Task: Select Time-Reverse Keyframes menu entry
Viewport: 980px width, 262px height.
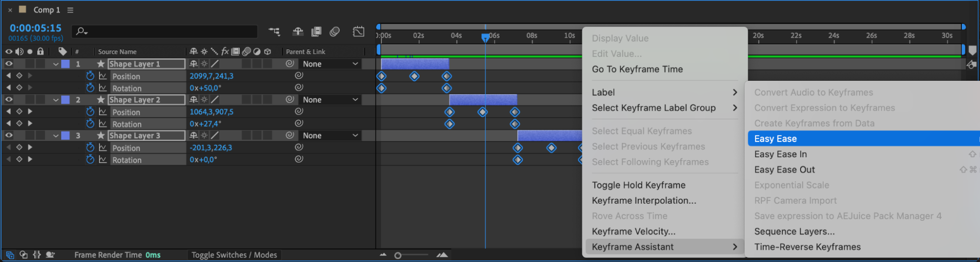Action: (x=807, y=247)
